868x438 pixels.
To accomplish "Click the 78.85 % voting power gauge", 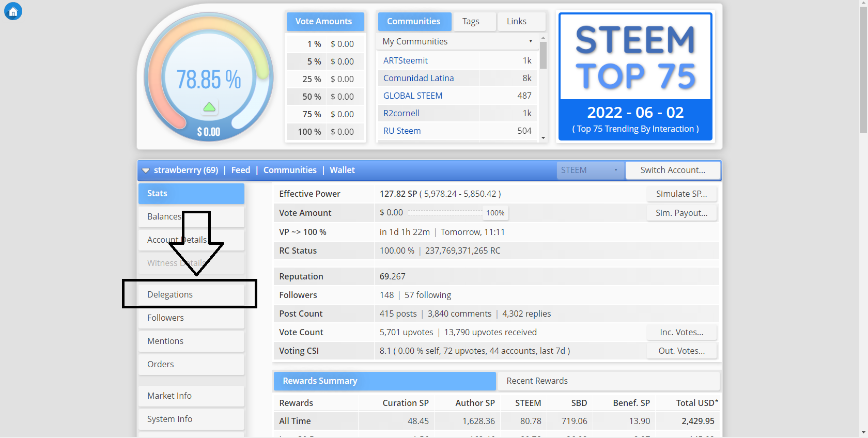I will (x=209, y=77).
